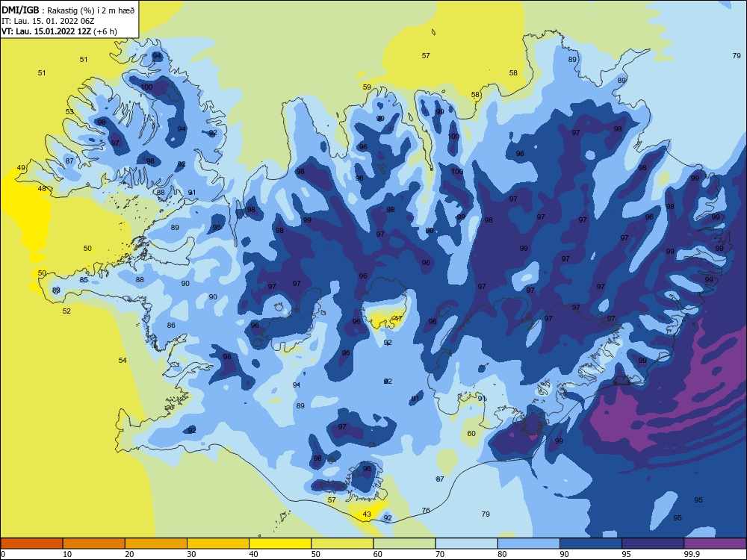The width and height of the screenshot is (747, 560).
Task: Click the bright yellow 40–50 legend swatch
Action: (x=280, y=544)
